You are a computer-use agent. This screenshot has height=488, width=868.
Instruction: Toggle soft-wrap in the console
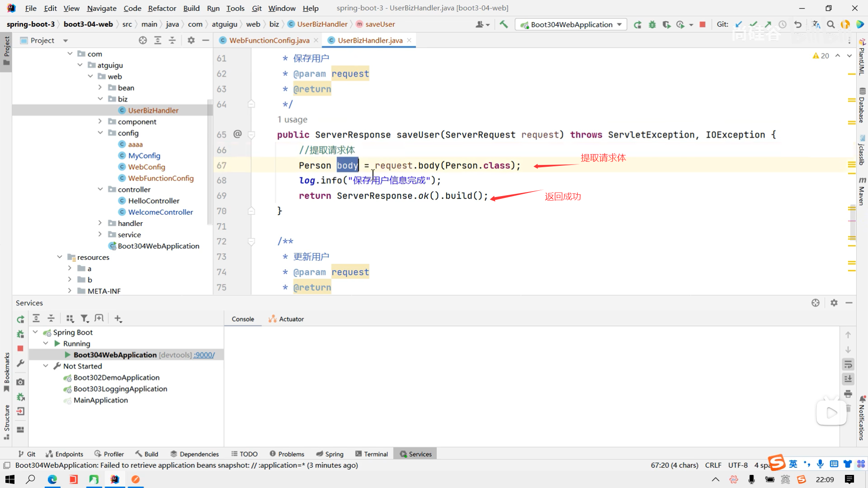[x=848, y=364]
